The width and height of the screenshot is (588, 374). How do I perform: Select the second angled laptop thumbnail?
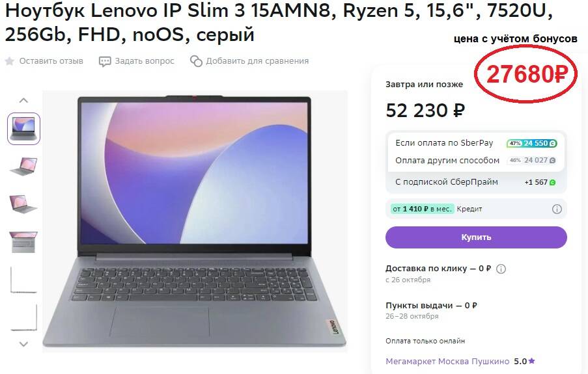click(24, 167)
